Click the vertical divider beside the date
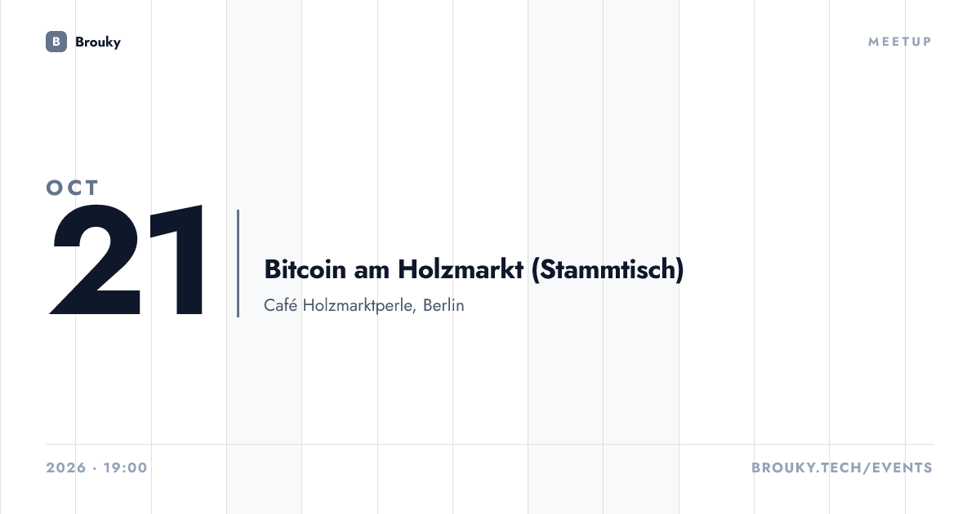The width and height of the screenshot is (980, 514). pos(238,263)
